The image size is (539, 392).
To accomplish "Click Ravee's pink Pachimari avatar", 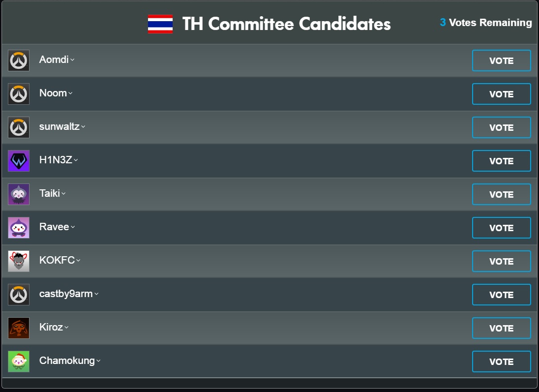I will [x=19, y=228].
